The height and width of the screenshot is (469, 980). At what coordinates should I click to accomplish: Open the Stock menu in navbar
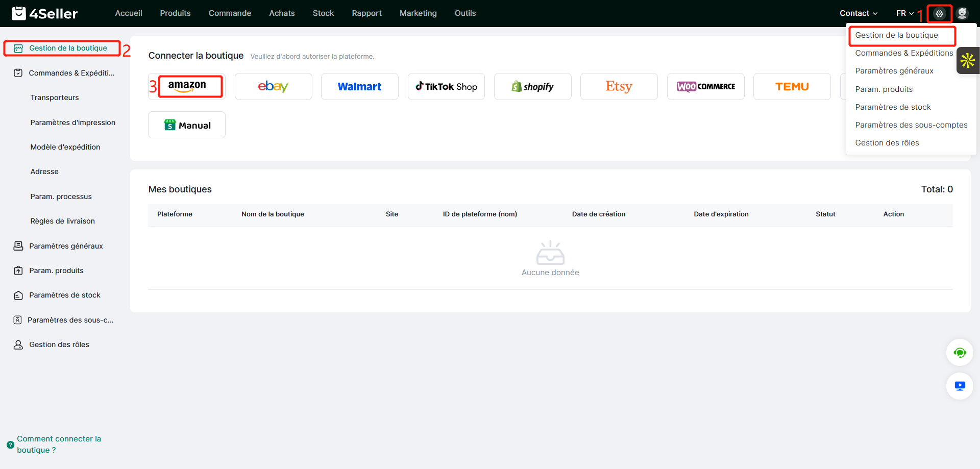[323, 13]
